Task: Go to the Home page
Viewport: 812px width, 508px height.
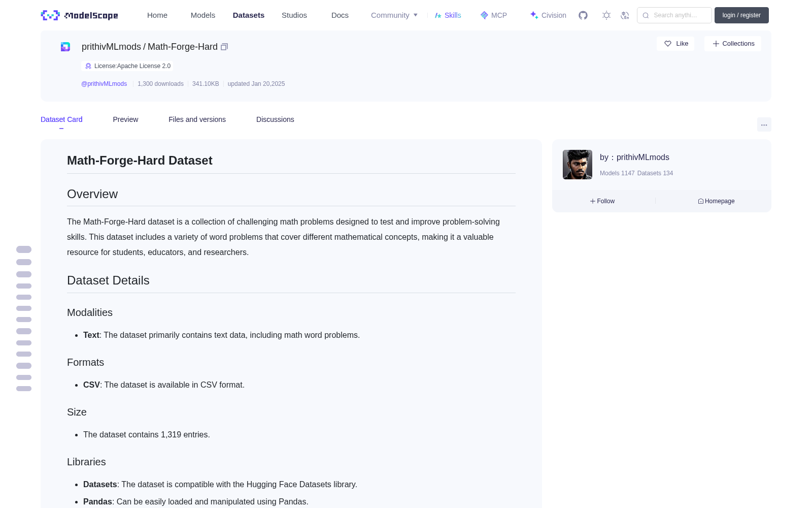Action: click(157, 15)
